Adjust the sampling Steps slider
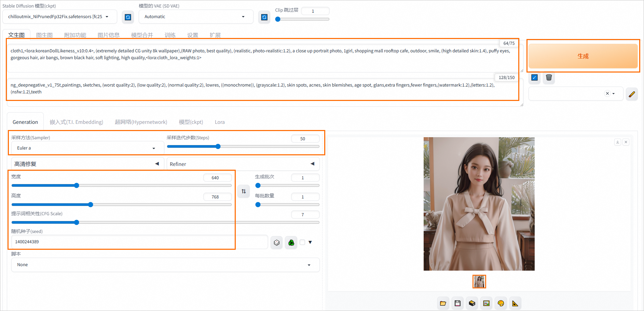The width and height of the screenshot is (644, 311). click(x=243, y=146)
